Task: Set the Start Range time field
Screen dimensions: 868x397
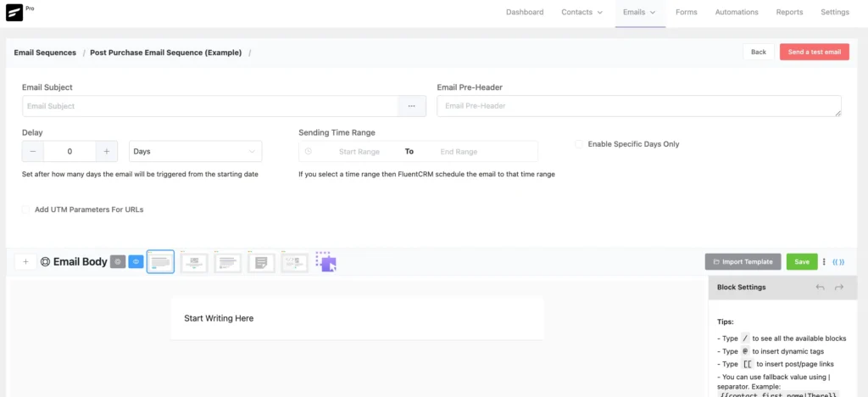Action: [359, 152]
